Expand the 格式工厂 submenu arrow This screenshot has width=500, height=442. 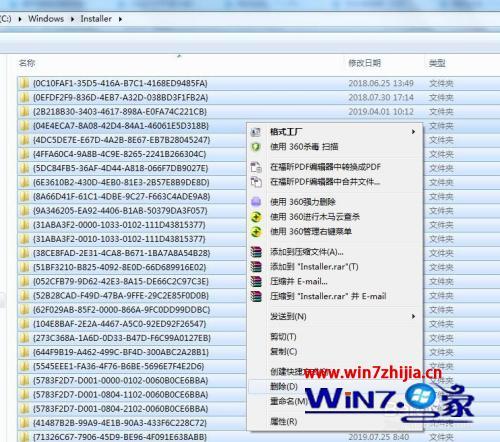(413, 132)
